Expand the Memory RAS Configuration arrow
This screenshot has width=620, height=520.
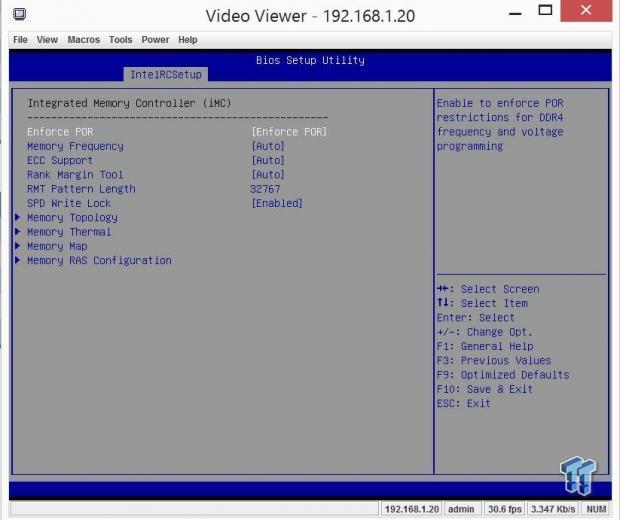coord(17,260)
